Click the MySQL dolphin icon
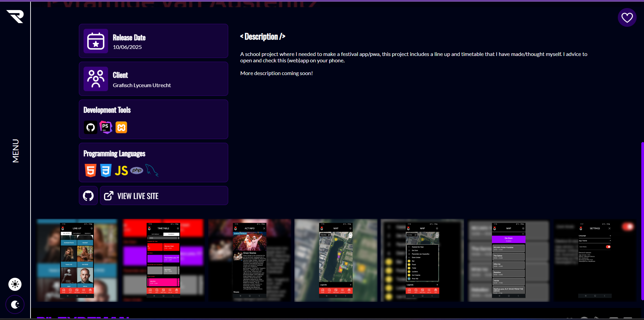The width and height of the screenshot is (644, 320). 152,171
